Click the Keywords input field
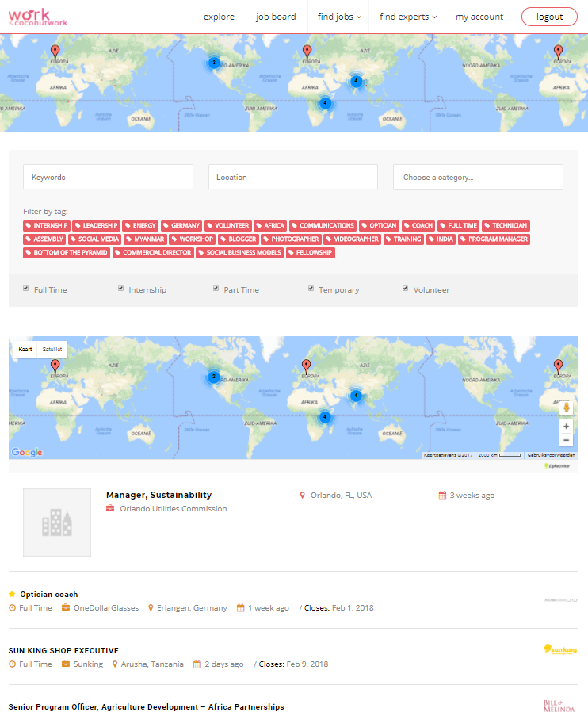The height and width of the screenshot is (712, 588). pos(108,177)
